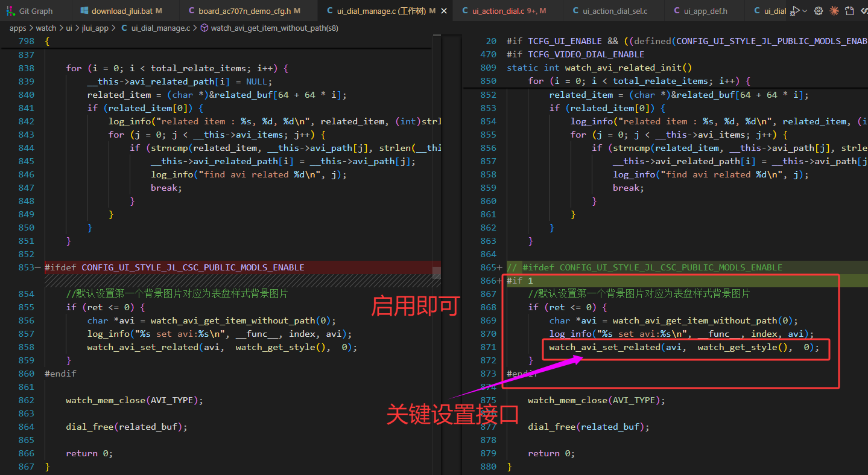Click the '#if 1' line 866
The width and height of the screenshot is (868, 475).
(520, 281)
